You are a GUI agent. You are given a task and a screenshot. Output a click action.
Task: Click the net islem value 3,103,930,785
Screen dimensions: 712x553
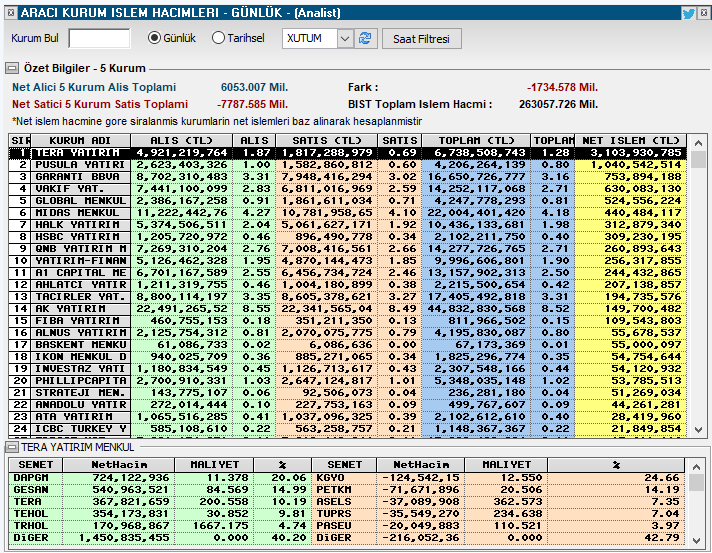(x=636, y=153)
